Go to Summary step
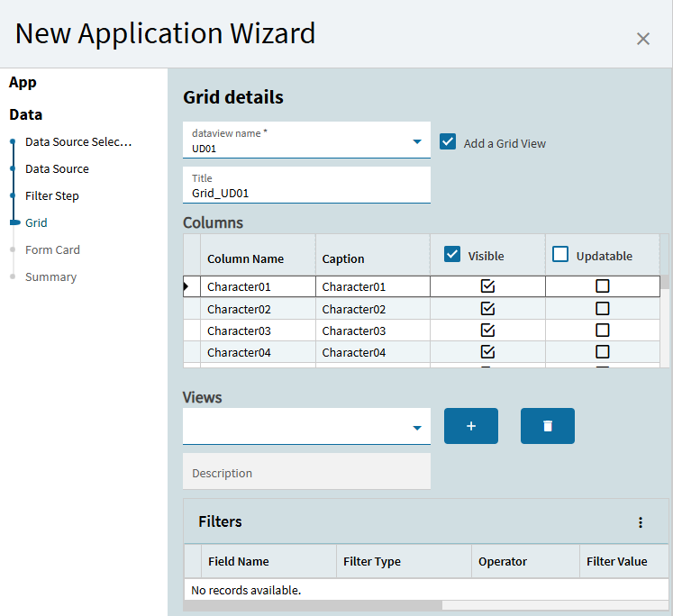The width and height of the screenshot is (673, 616). pyautogui.click(x=50, y=277)
